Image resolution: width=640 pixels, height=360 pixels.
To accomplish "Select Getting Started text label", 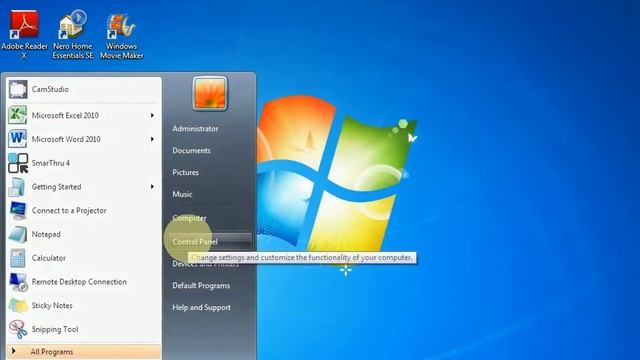I will [56, 187].
